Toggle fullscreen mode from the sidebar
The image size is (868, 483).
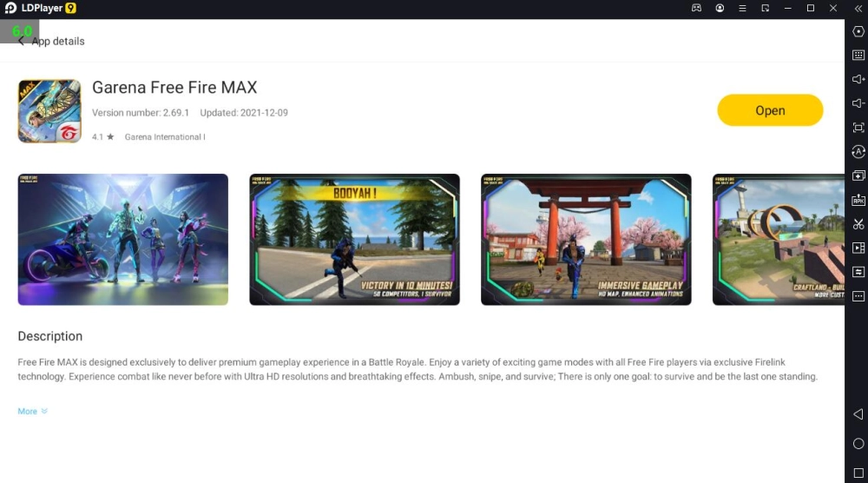coord(858,128)
